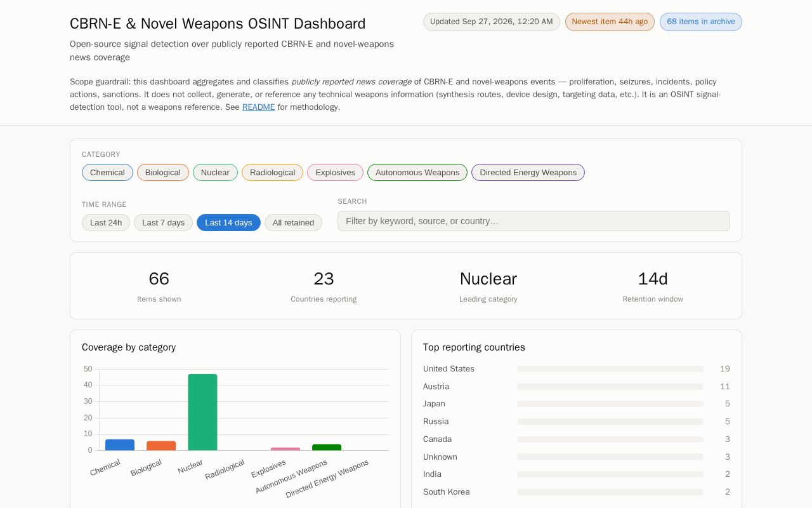Select the Last 24h time range
This screenshot has height=508, width=812.
106,223
